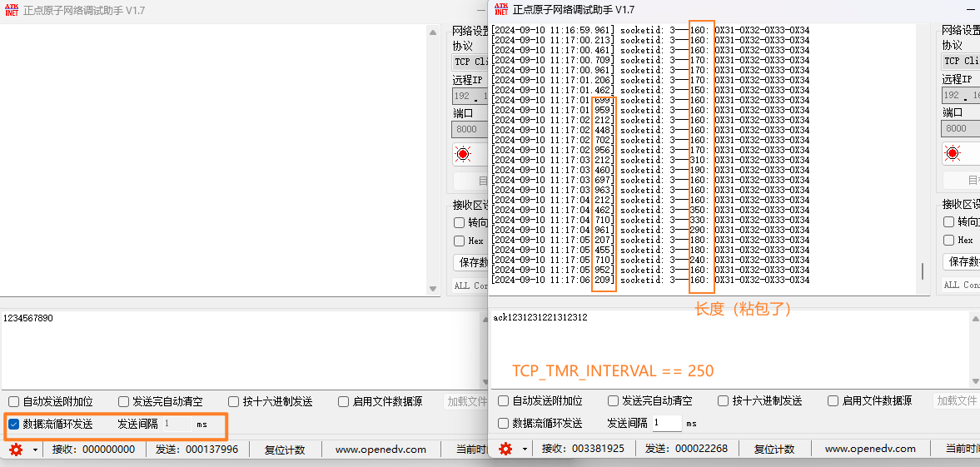Select log row 11:17:03.460 with length 190
Viewport: 980px width, 467px height.
[650, 170]
